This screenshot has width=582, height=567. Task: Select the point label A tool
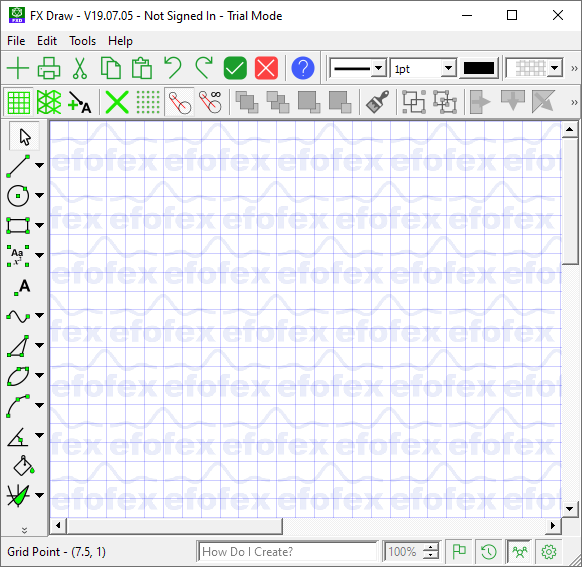tap(22, 287)
